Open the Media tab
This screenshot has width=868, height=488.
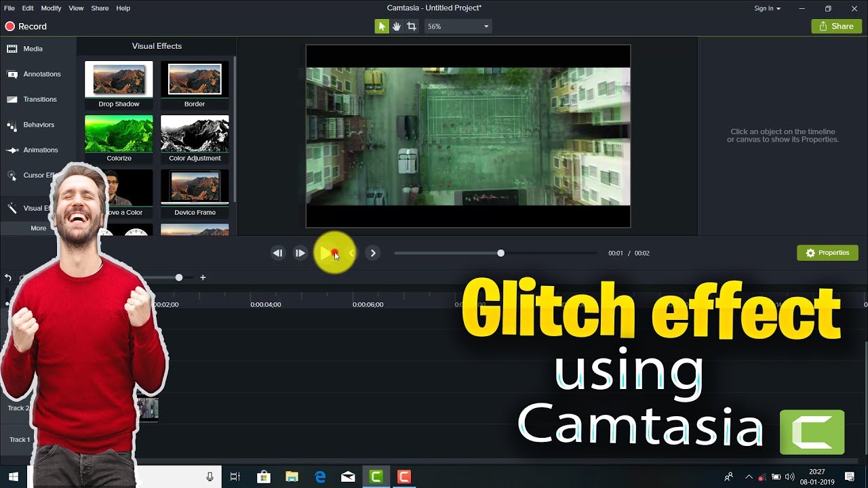[x=33, y=49]
